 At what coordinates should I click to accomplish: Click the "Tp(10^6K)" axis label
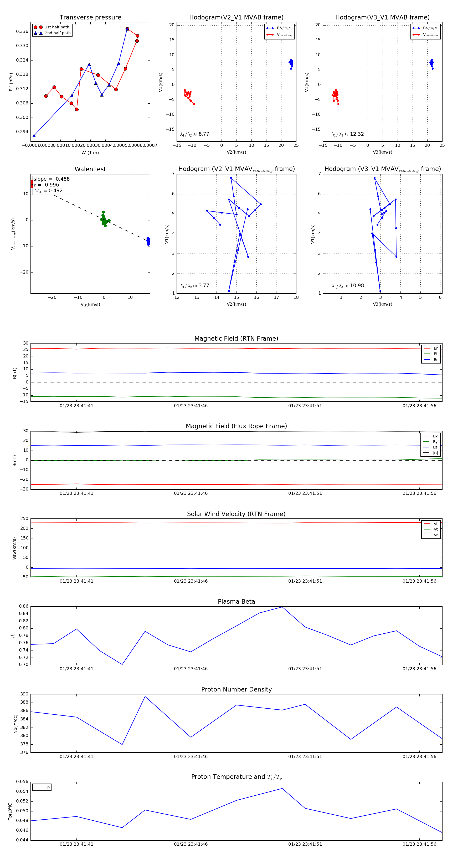[x=11, y=811]
